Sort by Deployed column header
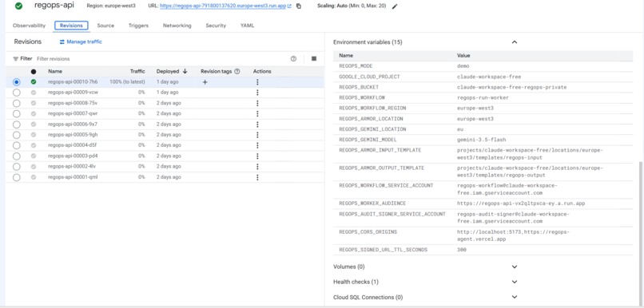644x308 pixels. (168, 71)
